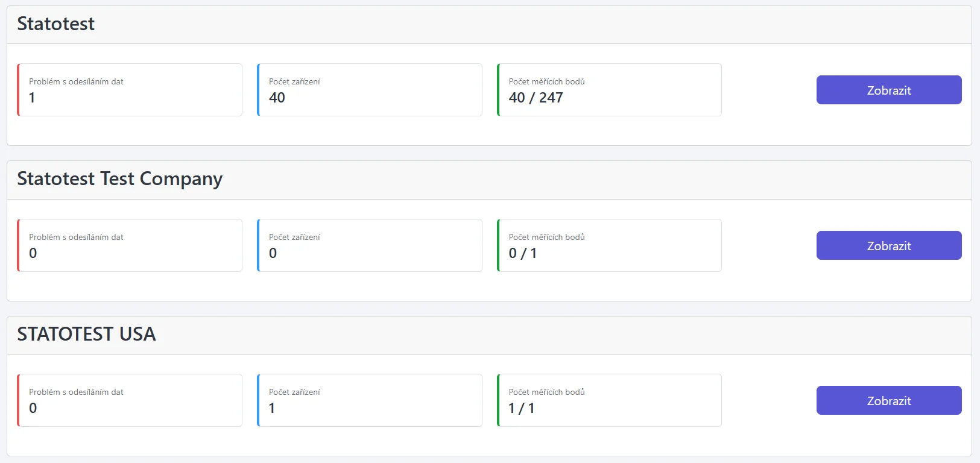Screen dimensions: 980x463
Task: Click the '40 / 247' measuring points value
Action: pos(536,98)
